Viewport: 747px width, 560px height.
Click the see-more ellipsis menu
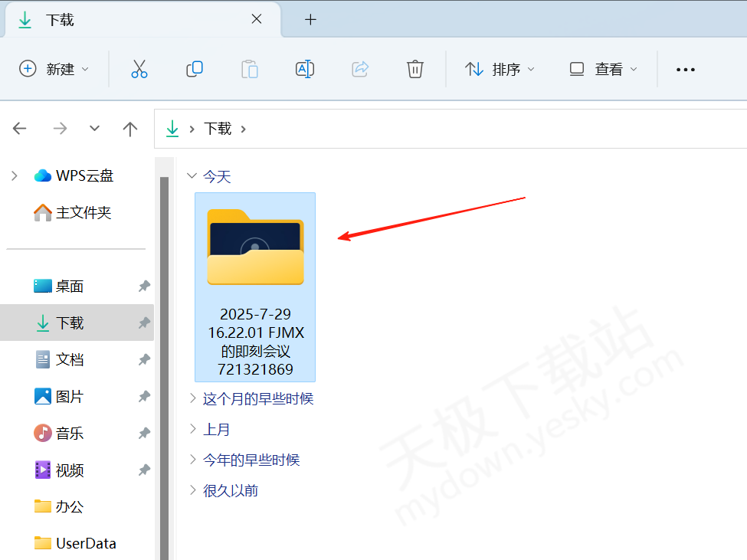click(685, 69)
